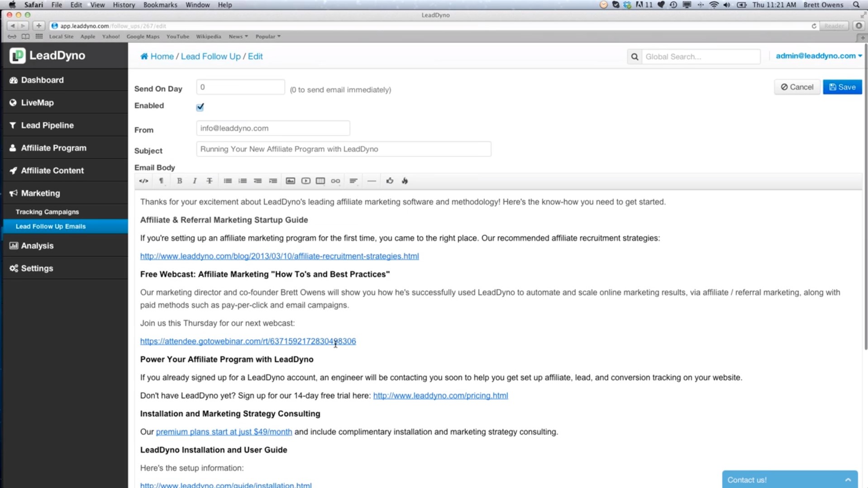Expand News bookmarks dropdown

[238, 37]
